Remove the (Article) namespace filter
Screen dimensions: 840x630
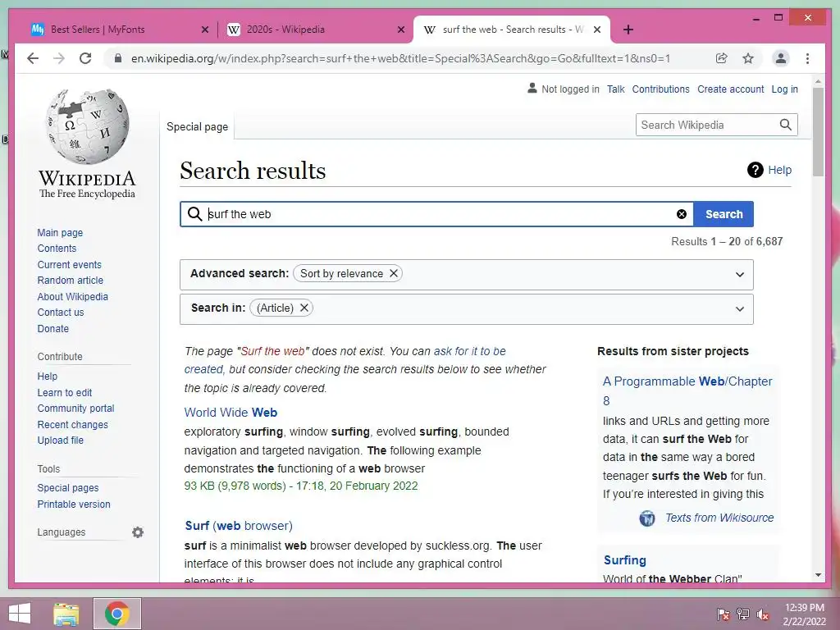pyautogui.click(x=304, y=308)
